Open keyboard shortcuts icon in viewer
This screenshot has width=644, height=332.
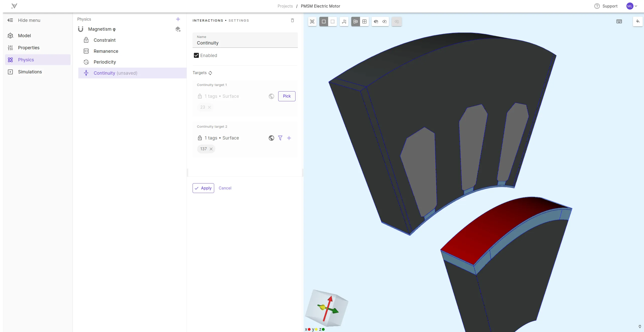(619, 22)
